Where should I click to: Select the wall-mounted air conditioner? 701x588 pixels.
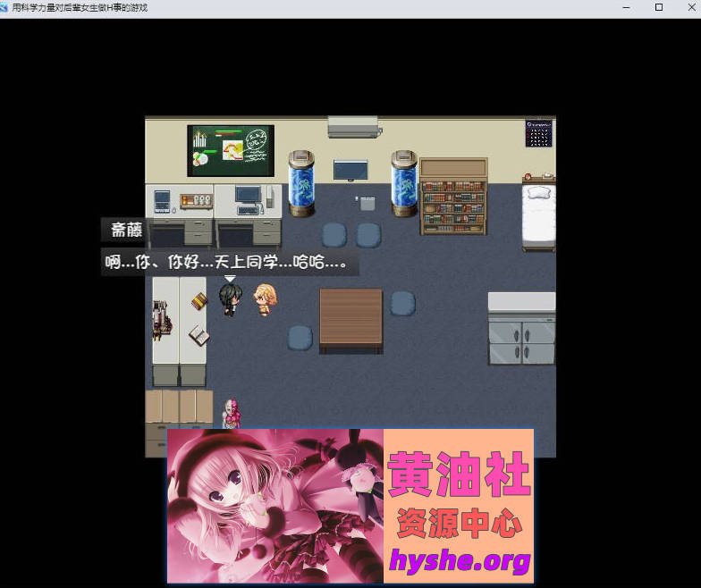click(354, 127)
